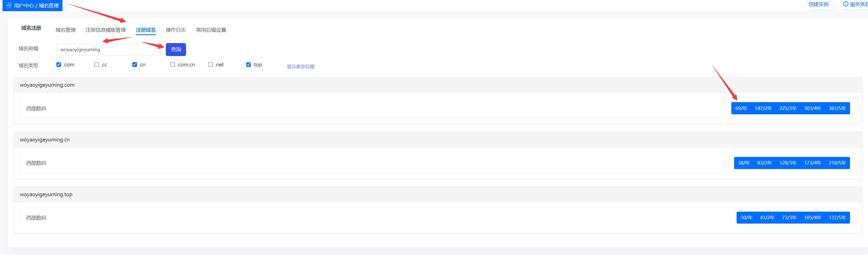Expand 显示更多后缀 suffix list
The image size is (868, 255).
tap(300, 66)
